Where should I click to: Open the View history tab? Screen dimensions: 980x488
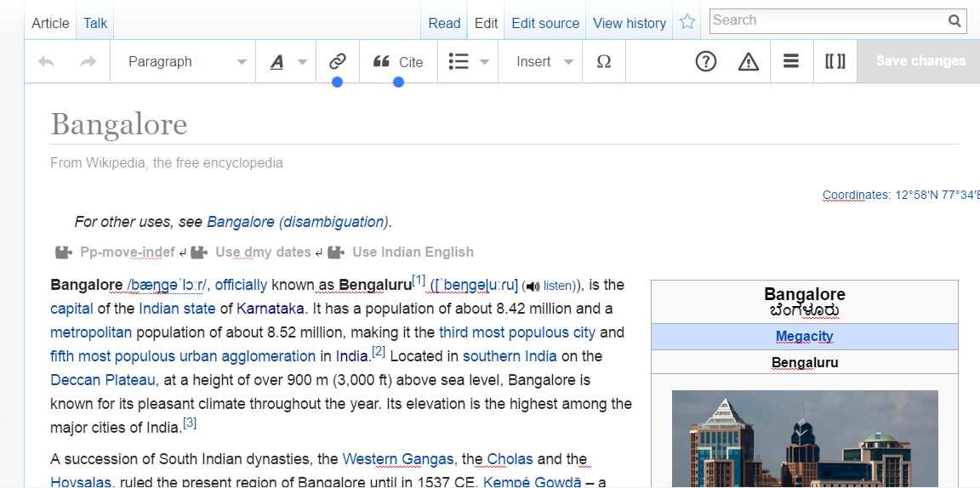[629, 23]
